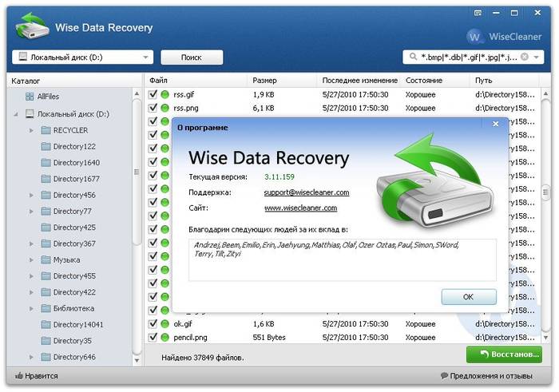Click the green status dot beside rss.gif

pyautogui.click(x=165, y=95)
